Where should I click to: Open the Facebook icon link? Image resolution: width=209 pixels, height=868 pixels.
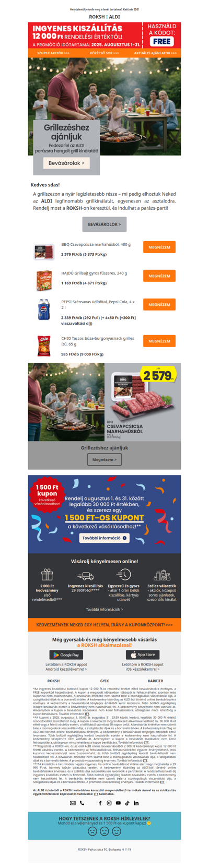coord(100,803)
